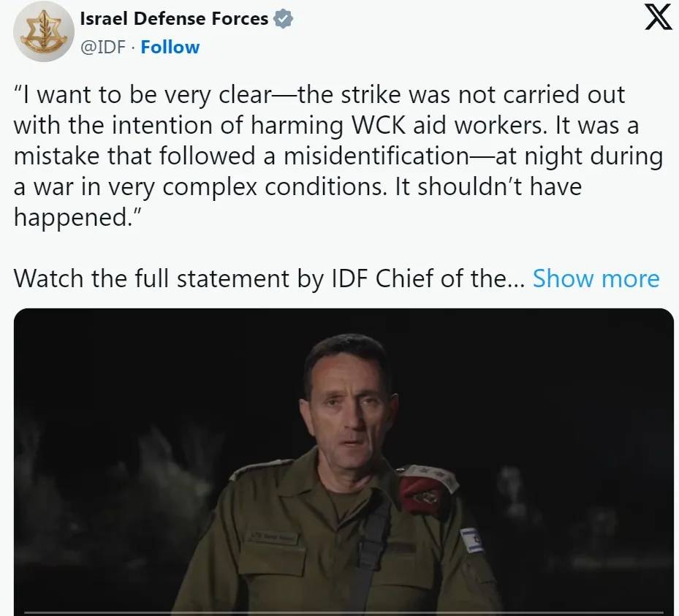Click the Israeli flag patch in the video
This screenshot has height=616, width=679.
click(x=472, y=540)
